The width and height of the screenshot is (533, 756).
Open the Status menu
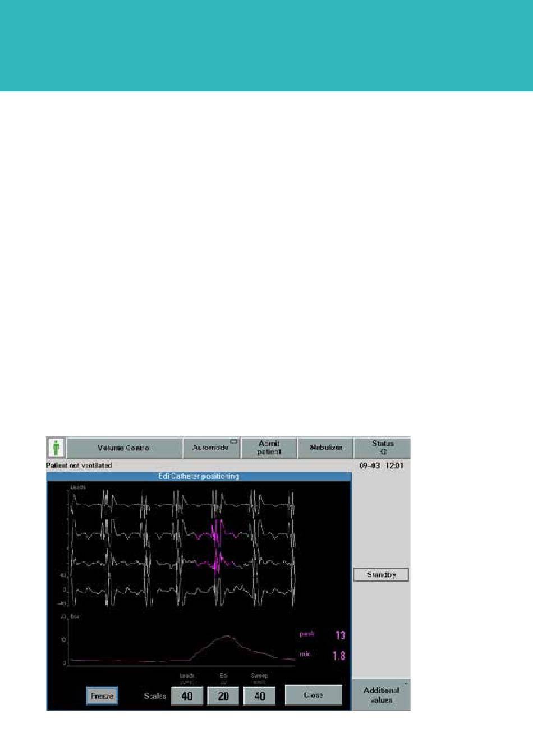point(383,448)
